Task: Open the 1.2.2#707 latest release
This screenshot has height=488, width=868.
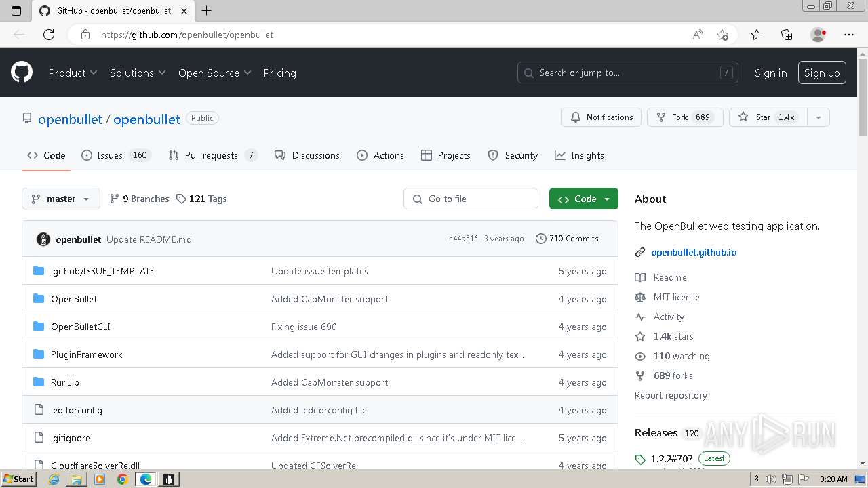Action: [671, 459]
